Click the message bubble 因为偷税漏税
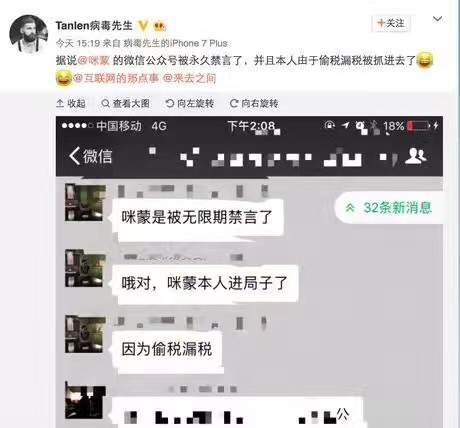This screenshot has width=460, height=428. 167,350
